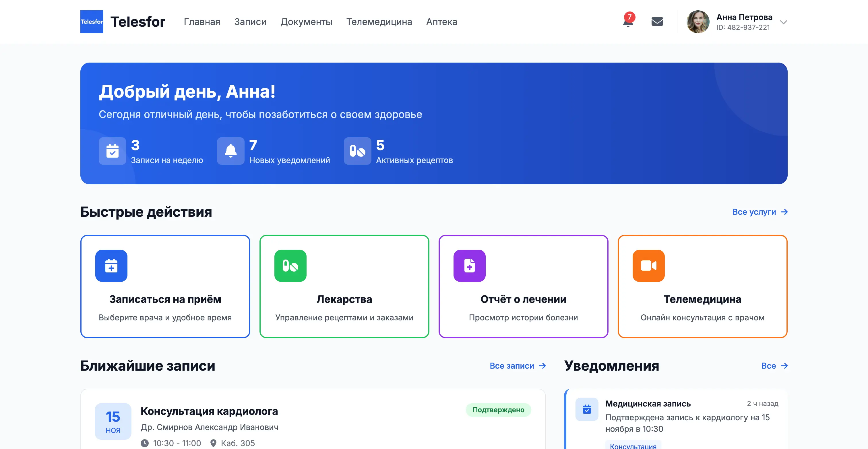Viewport: 868px width, 449px height.
Task: Click the clock icon next to 10:30 - 11:00
Action: (145, 443)
